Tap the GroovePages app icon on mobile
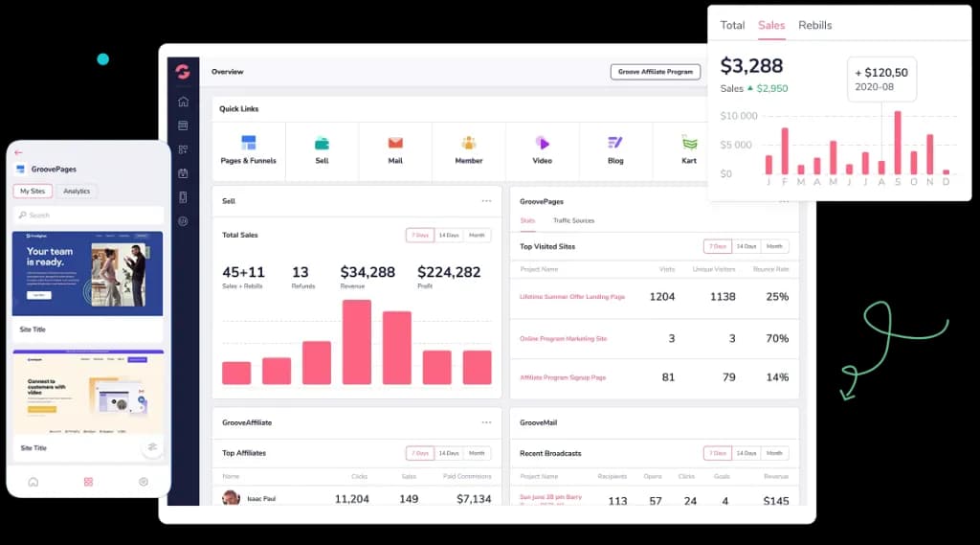The width and height of the screenshot is (980, 545). click(20, 169)
